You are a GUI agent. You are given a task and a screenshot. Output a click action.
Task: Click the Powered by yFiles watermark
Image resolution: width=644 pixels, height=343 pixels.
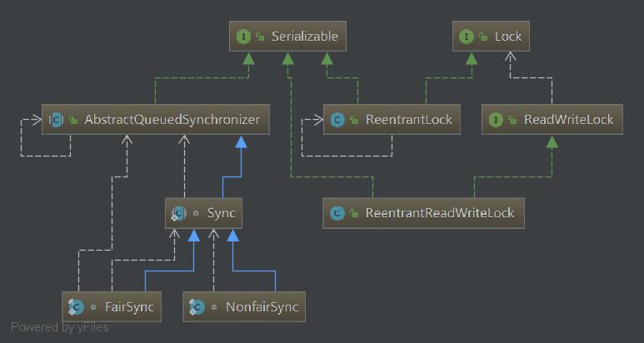tap(59, 327)
